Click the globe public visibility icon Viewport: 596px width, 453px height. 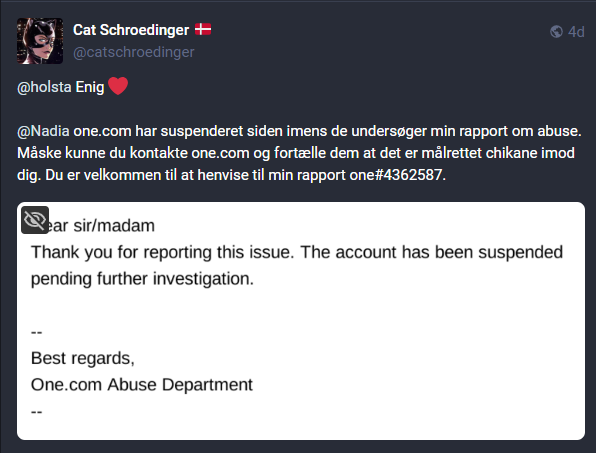tap(556, 32)
